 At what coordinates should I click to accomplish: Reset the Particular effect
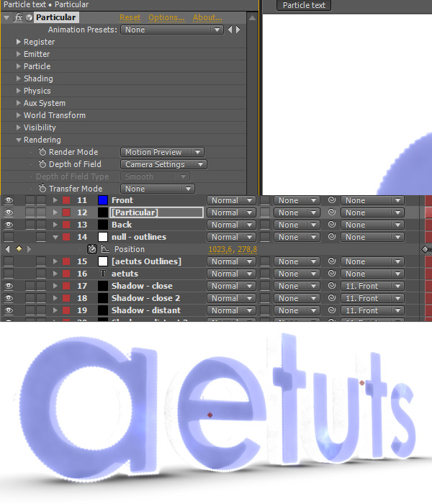[x=130, y=17]
